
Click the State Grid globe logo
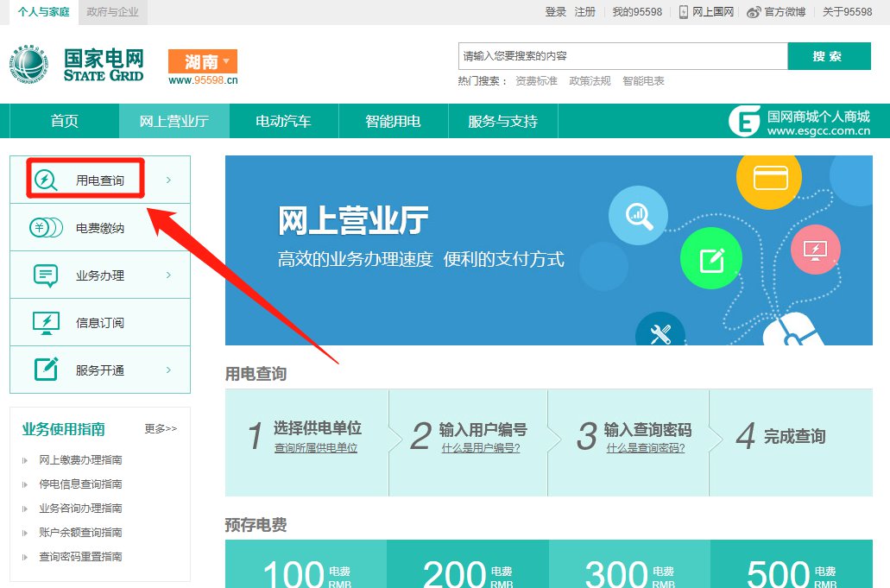(30, 66)
